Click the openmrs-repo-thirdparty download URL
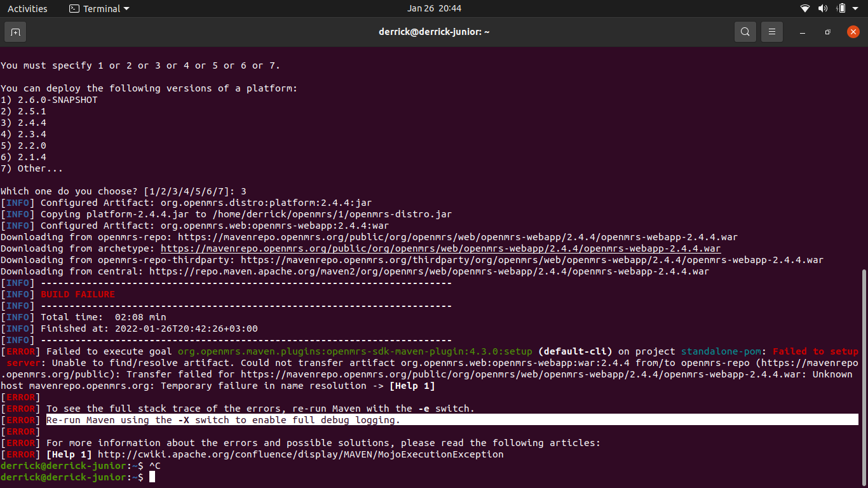This screenshot has height=488, width=868. (532, 260)
